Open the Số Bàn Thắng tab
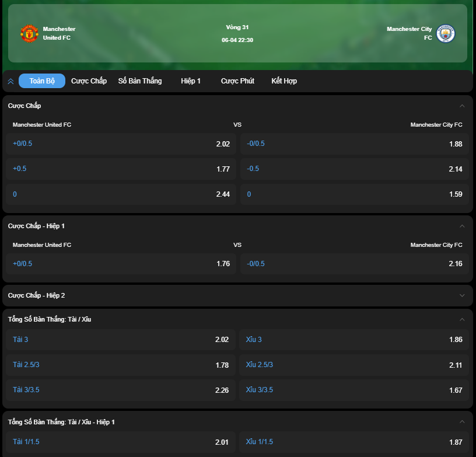 point(140,81)
